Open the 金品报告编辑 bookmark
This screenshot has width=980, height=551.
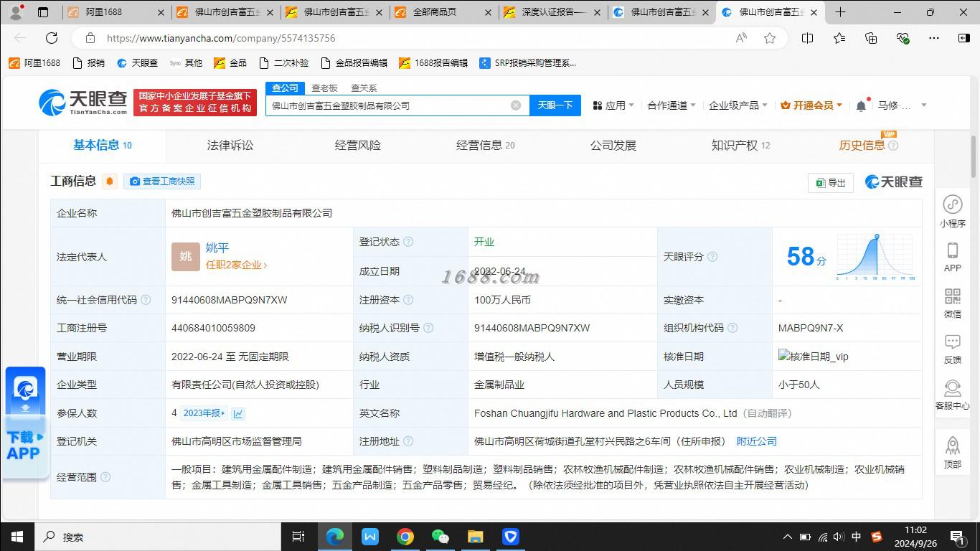point(354,63)
